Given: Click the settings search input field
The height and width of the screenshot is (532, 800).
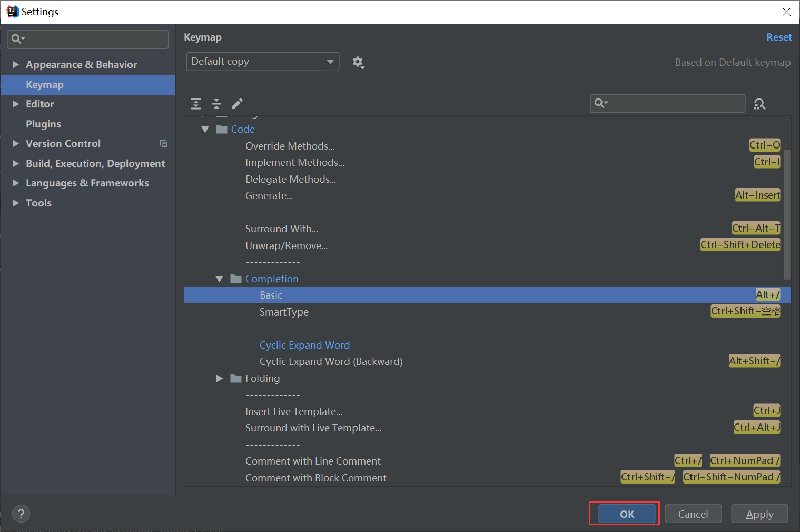Looking at the screenshot, I should [x=88, y=39].
